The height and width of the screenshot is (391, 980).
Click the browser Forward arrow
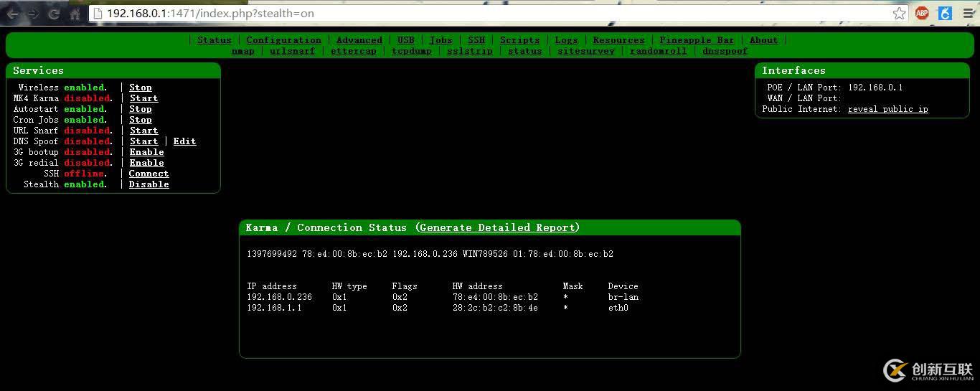pos(33,14)
